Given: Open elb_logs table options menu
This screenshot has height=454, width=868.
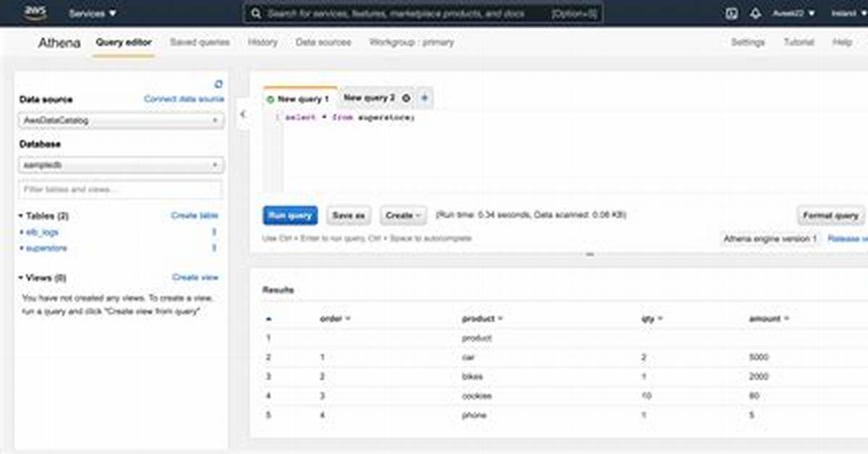Looking at the screenshot, I should tap(214, 232).
